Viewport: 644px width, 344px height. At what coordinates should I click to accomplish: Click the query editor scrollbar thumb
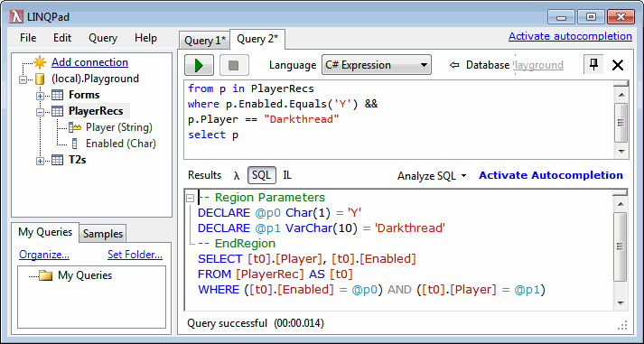pos(621,123)
